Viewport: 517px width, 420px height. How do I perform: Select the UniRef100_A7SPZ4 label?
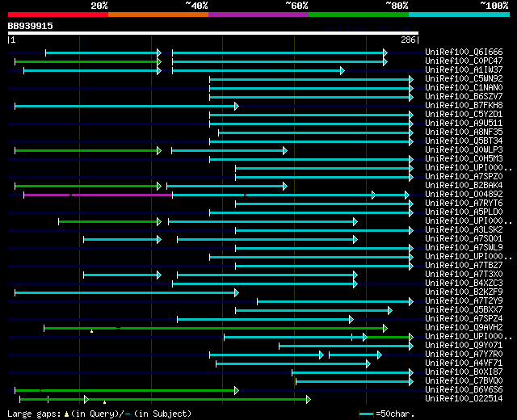coord(464,319)
